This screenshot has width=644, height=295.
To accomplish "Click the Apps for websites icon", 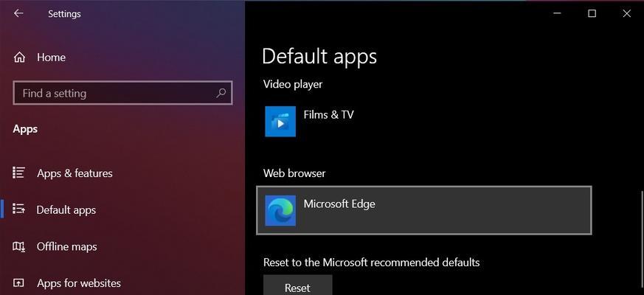I will point(19,283).
